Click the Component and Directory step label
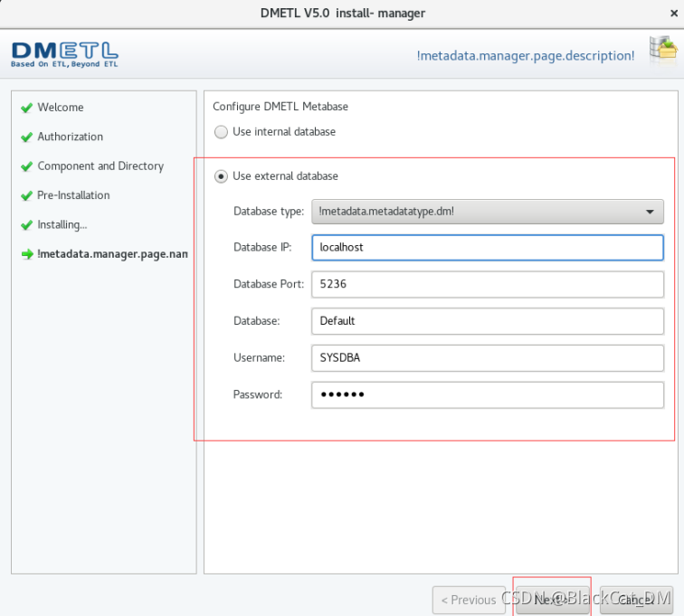Image resolution: width=684 pixels, height=616 pixels. click(100, 166)
